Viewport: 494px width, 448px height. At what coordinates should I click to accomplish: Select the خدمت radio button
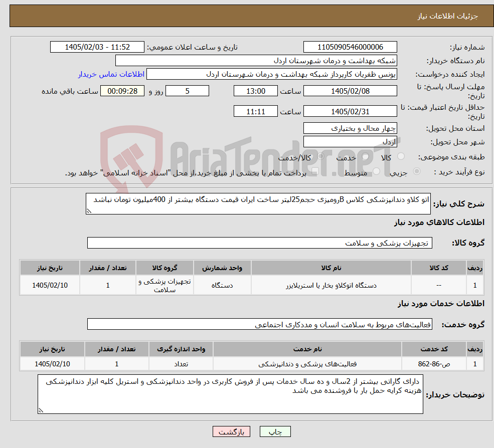coord(366,156)
